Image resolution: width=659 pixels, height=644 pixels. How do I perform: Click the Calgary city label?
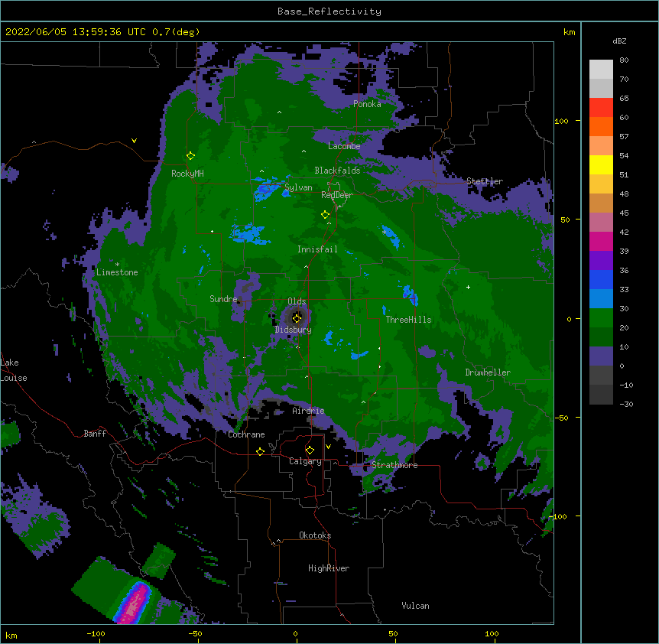coord(305,461)
